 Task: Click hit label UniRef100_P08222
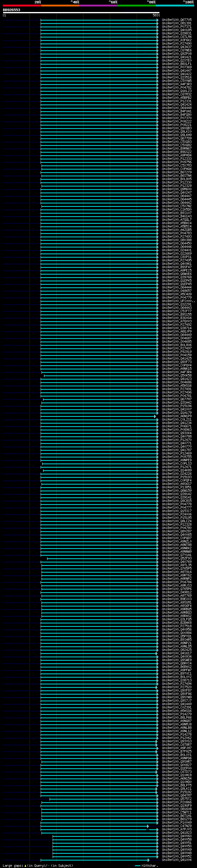click(x=176, y=121)
